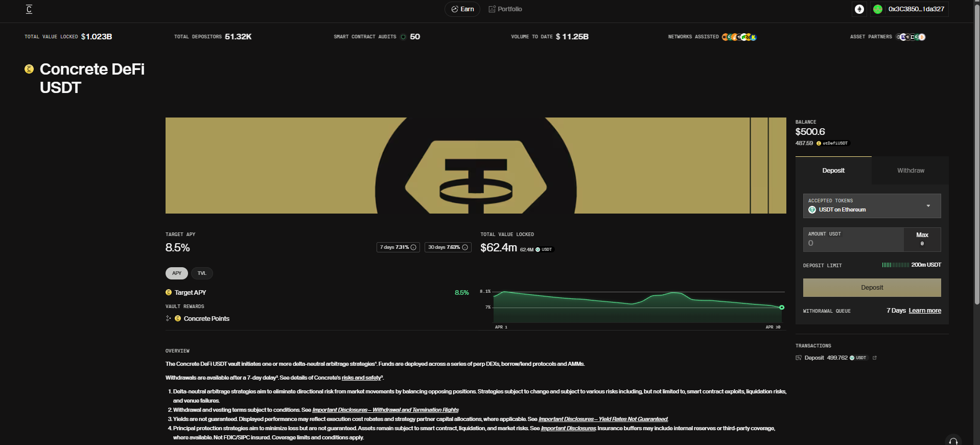Viewport: 980px width, 445px height.
Task: Click the USDT badge in Deposit transaction
Action: [858, 358]
